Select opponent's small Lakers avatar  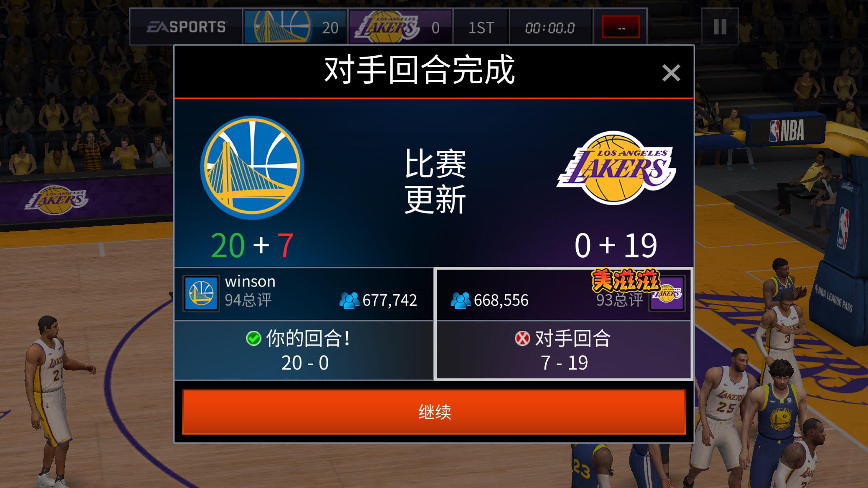pos(667,294)
